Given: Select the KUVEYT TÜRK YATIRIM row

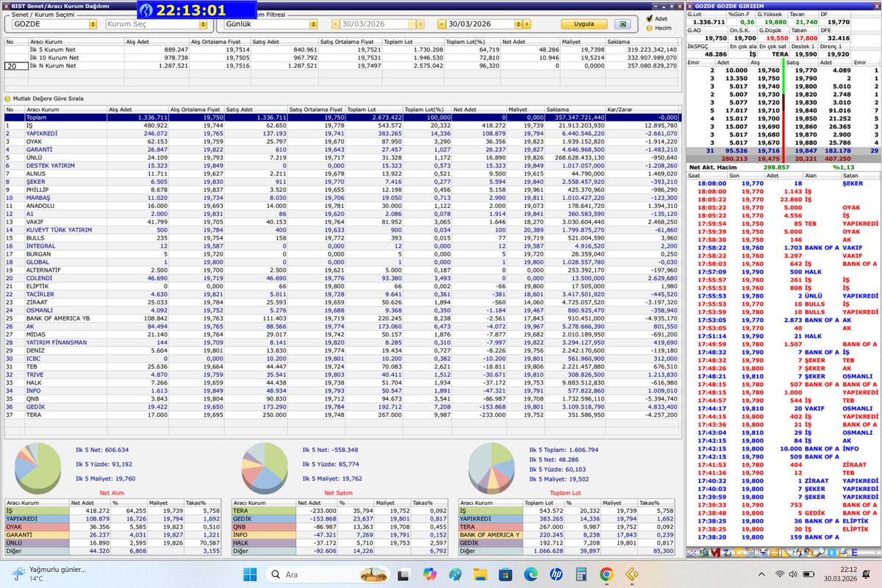Looking at the screenshot, I should coord(343,229).
